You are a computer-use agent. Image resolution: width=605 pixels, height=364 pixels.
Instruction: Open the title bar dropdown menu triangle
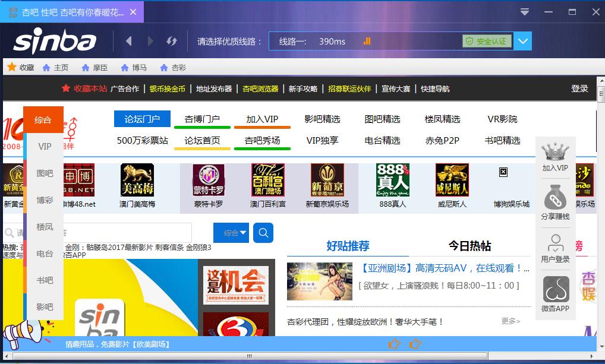(x=524, y=12)
